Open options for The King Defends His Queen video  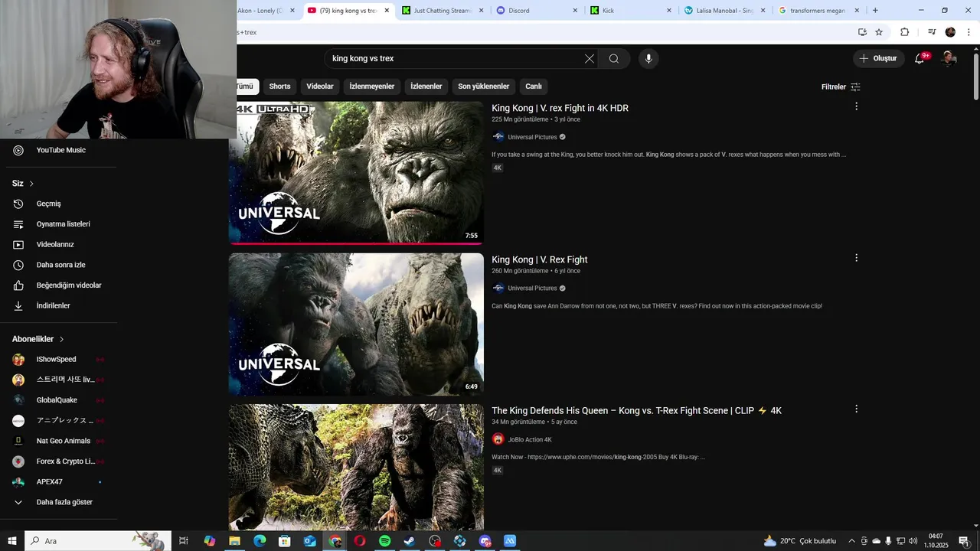[856, 409]
